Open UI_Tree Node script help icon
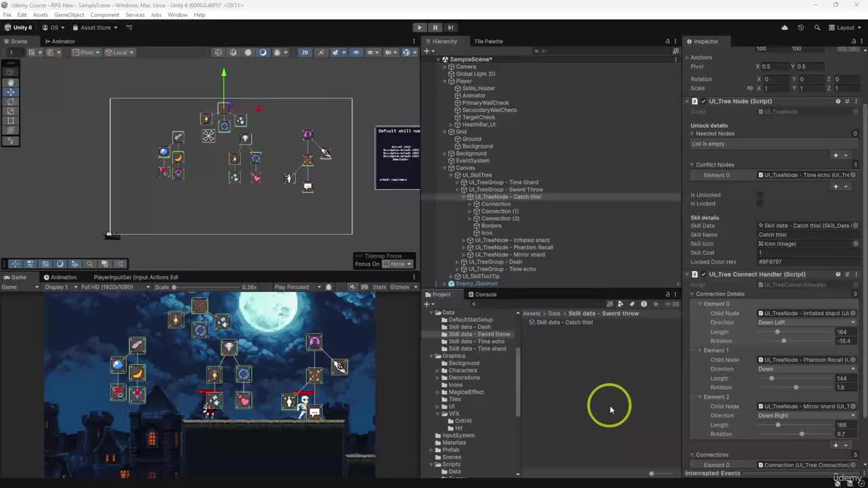The height and width of the screenshot is (488, 868). click(x=838, y=102)
